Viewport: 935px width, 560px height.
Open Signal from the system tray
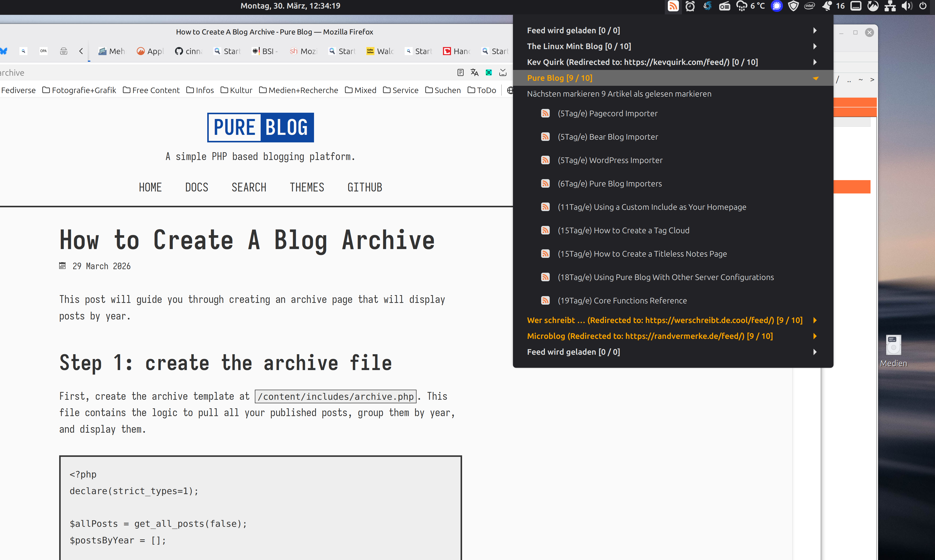pyautogui.click(x=777, y=6)
